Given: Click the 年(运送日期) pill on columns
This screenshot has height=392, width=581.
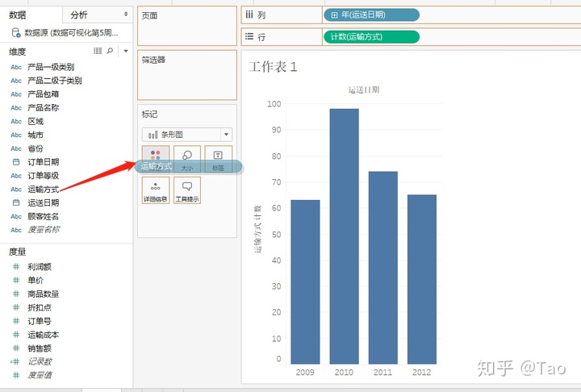Looking at the screenshot, I should [372, 15].
